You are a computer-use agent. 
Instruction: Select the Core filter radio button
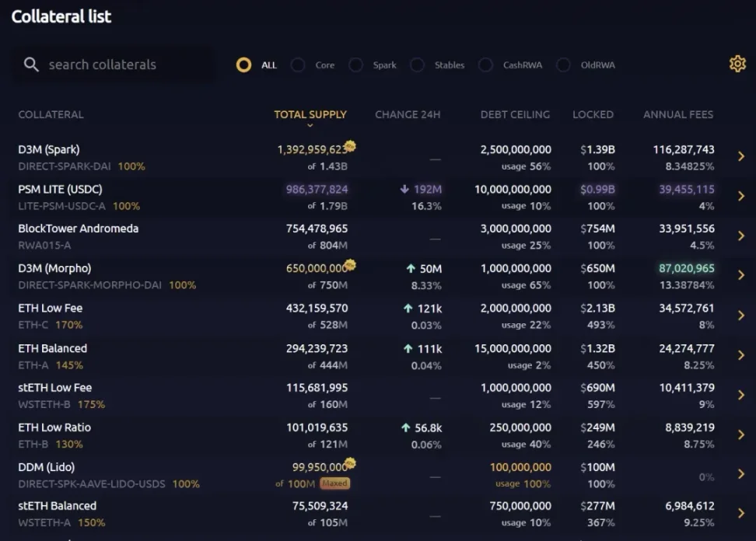pos(298,65)
